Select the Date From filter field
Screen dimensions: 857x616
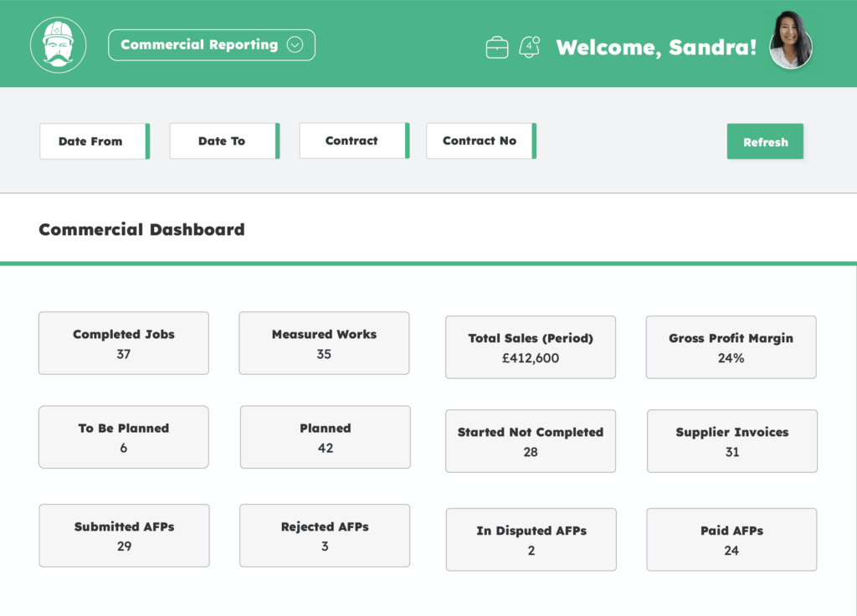[x=95, y=141]
